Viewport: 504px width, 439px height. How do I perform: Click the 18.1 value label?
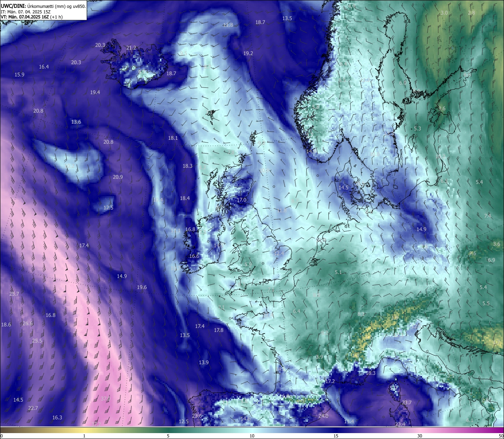pos(173,138)
